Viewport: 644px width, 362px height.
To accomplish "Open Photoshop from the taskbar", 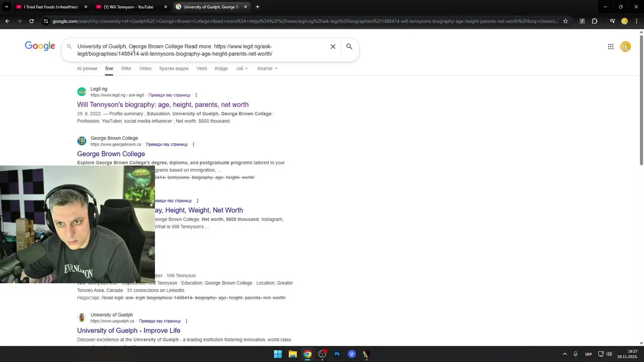I will tap(337, 354).
